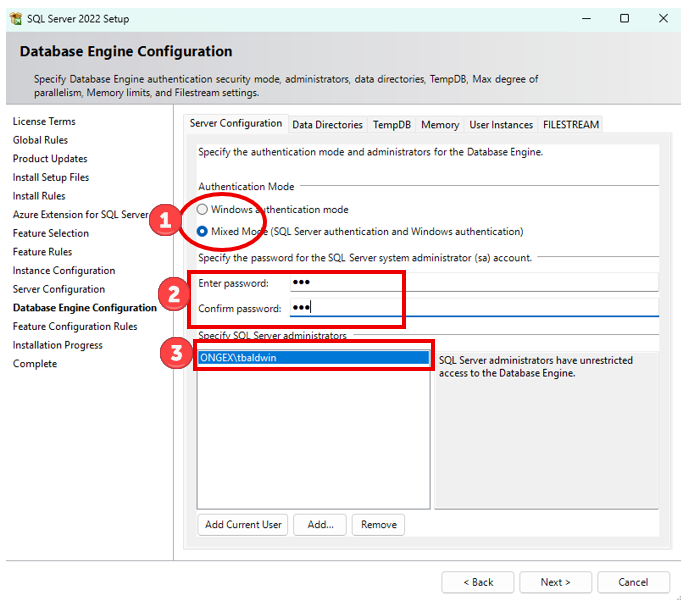
Task: Open the User Instances tab
Action: [501, 125]
